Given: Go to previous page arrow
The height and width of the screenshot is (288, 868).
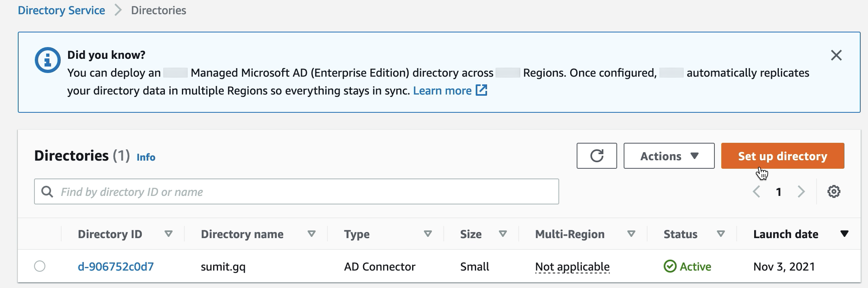Looking at the screenshot, I should (x=756, y=191).
